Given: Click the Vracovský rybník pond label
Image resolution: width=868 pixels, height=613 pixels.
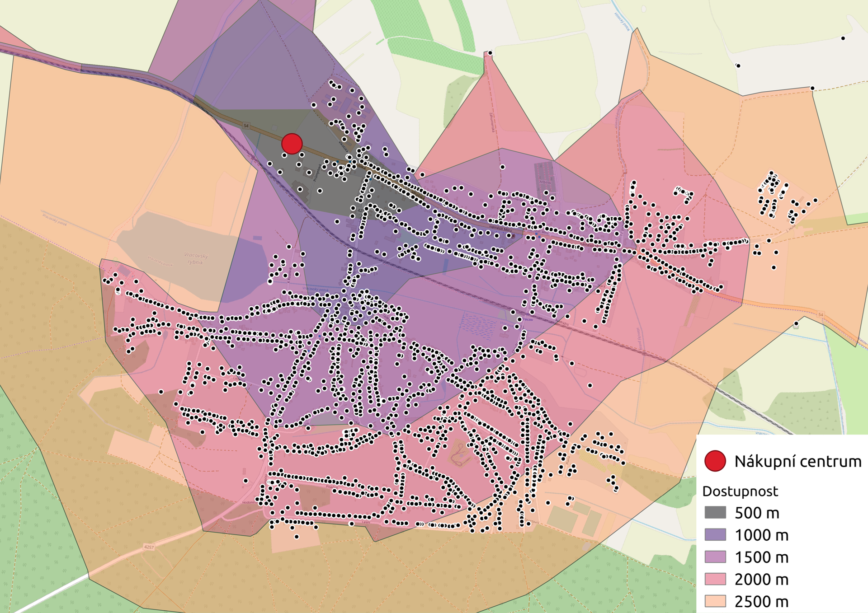Looking at the screenshot, I should coord(196,258).
